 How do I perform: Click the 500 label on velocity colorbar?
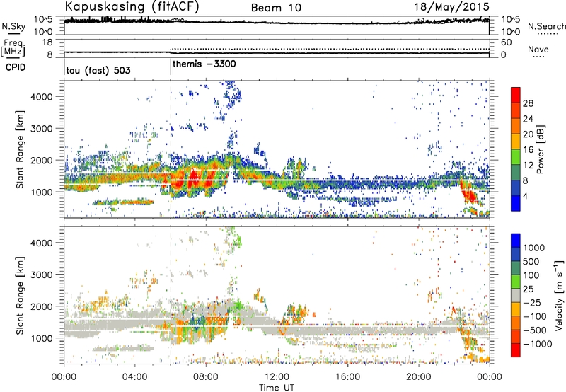pos(531,261)
